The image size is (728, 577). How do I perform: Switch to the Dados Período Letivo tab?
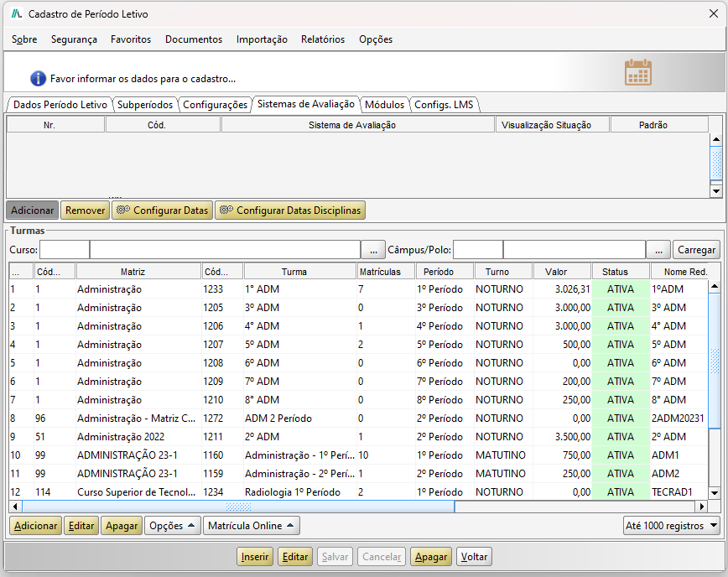pyautogui.click(x=60, y=105)
